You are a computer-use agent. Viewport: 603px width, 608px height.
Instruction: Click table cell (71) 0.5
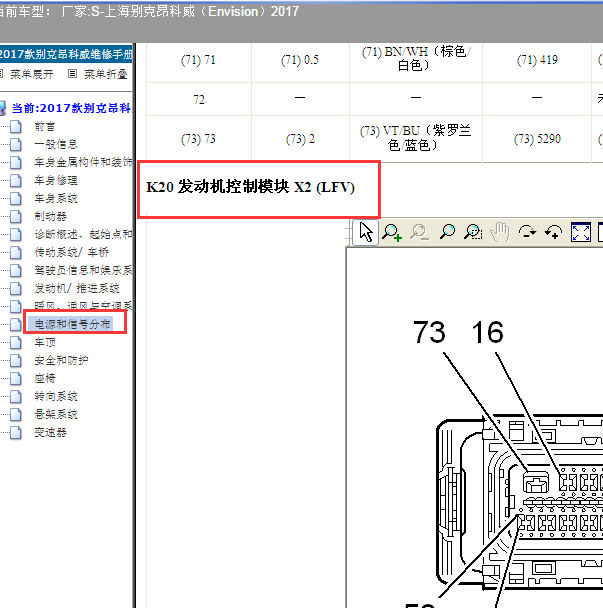point(300,60)
